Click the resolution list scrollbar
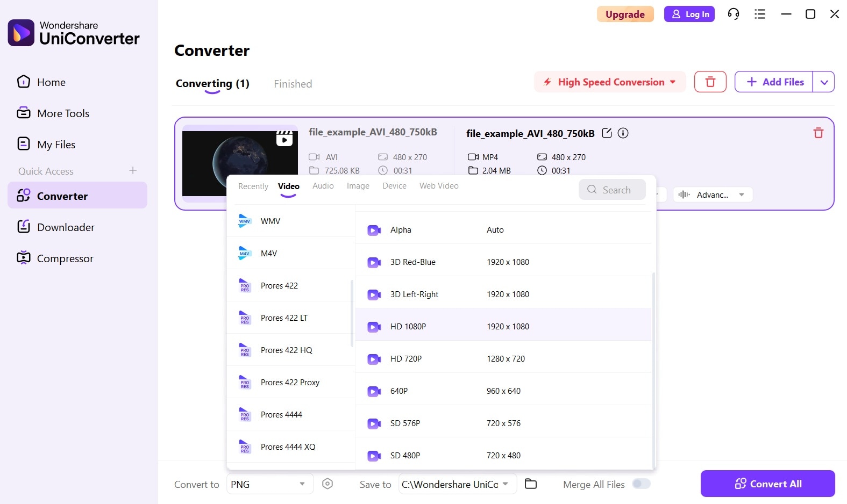This screenshot has width=847, height=504. [x=653, y=371]
